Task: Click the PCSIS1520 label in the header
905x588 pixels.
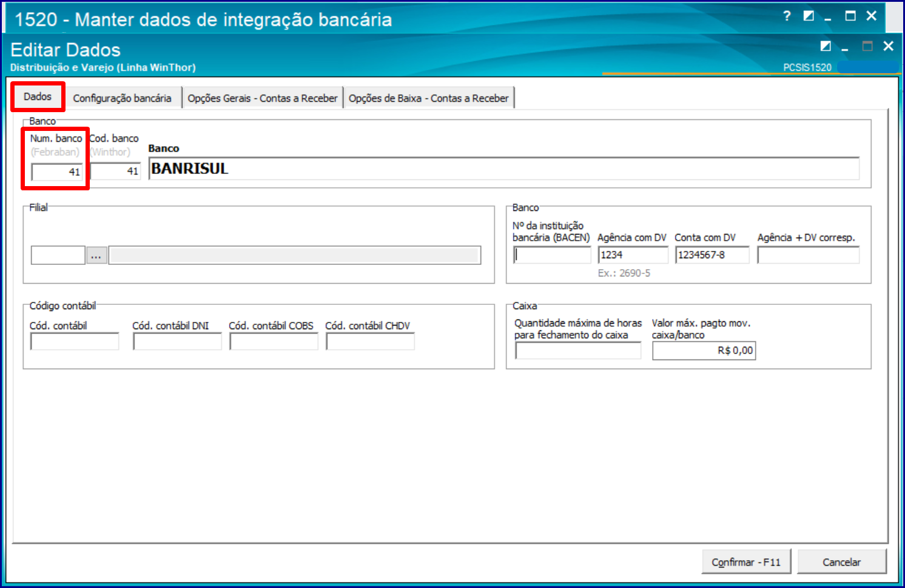Action: point(807,67)
